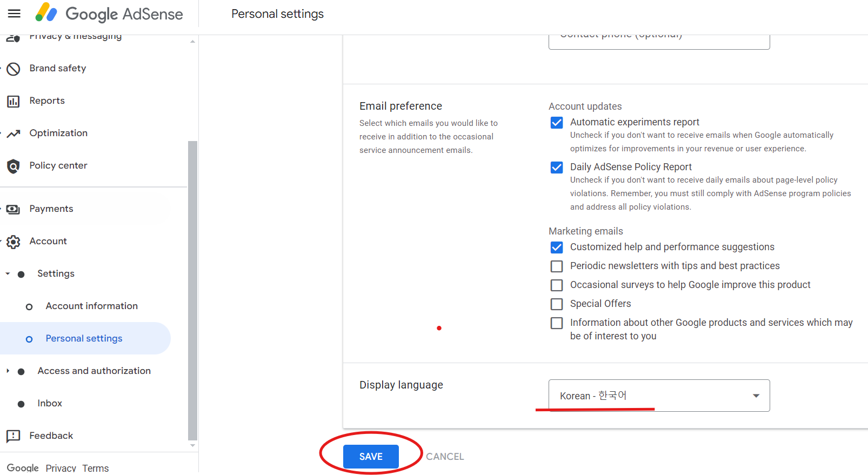Click the sidebar vertical scrollbar
The image size is (868, 475).
[192, 291]
